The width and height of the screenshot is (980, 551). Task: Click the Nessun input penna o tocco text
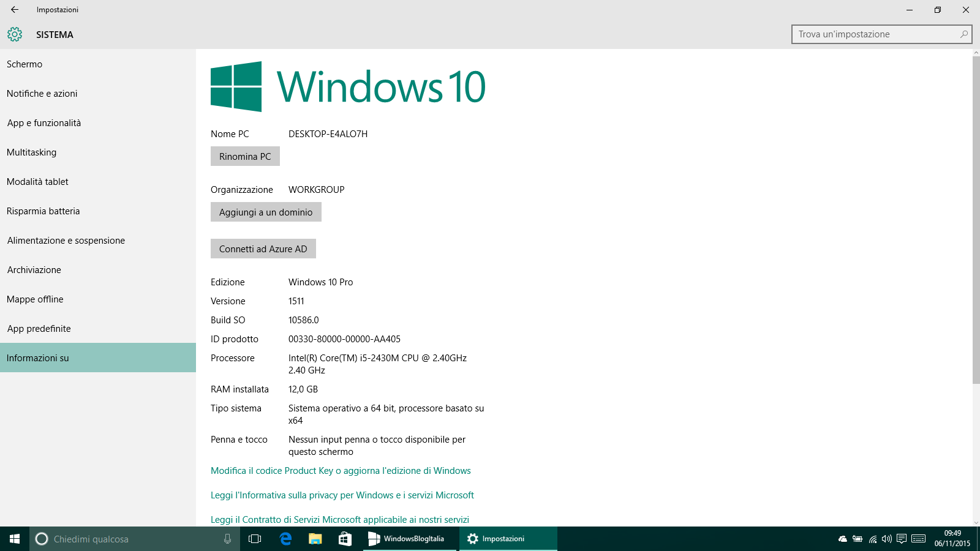(377, 446)
